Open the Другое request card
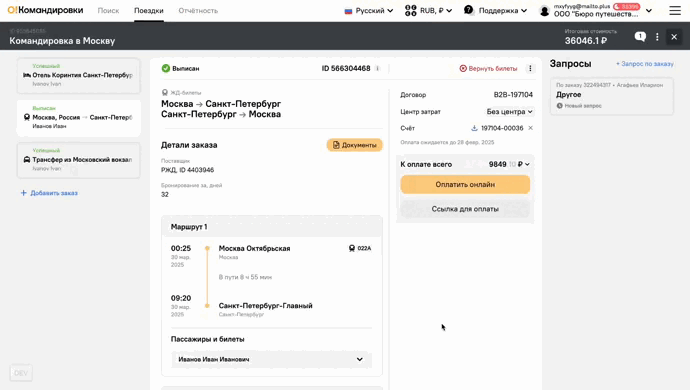Screen dimensions: 690x390 point(612,96)
